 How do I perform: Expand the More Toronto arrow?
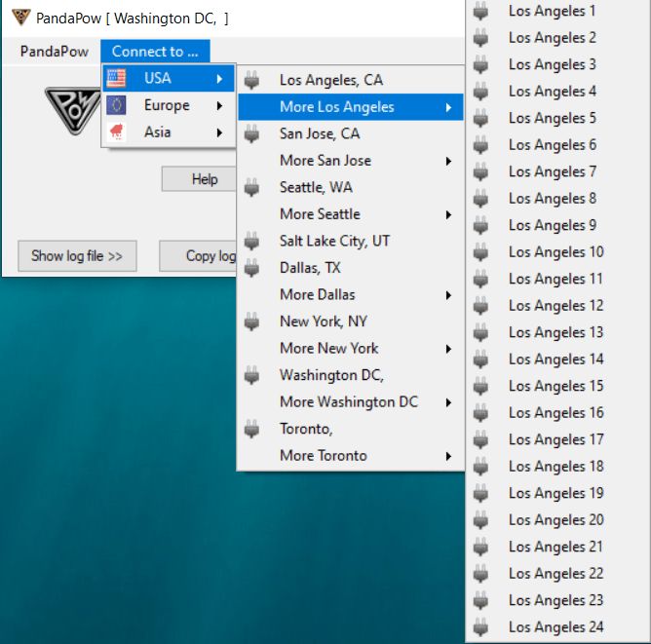coord(448,455)
